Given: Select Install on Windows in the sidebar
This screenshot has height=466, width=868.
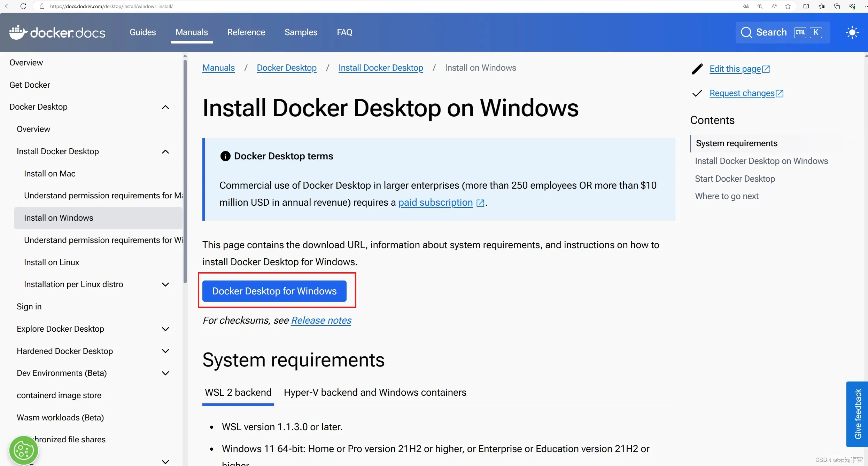Looking at the screenshot, I should tap(98, 218).
